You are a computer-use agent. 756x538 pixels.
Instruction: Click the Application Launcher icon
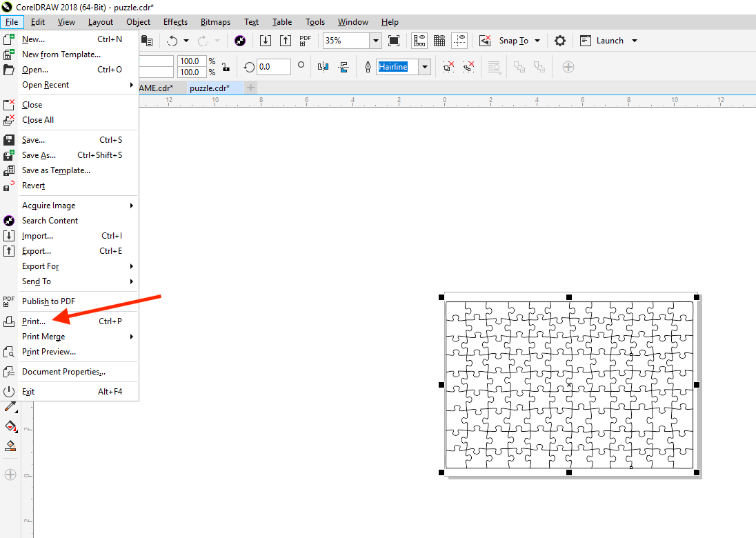tap(586, 41)
